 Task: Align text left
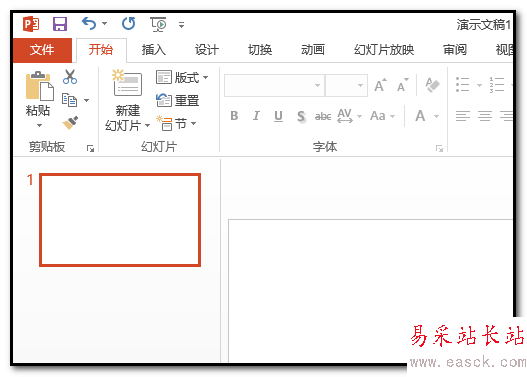pos(463,116)
